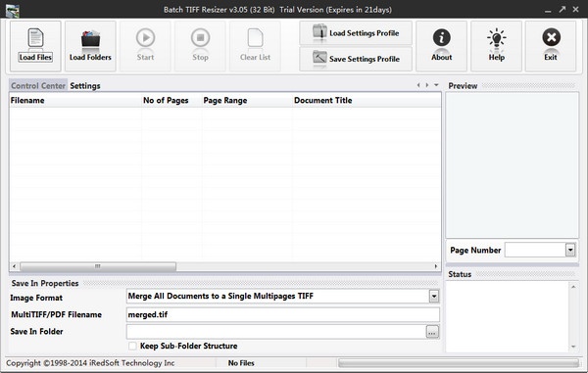Click the browse folder ellipsis button
The image size is (588, 373).
point(432,332)
